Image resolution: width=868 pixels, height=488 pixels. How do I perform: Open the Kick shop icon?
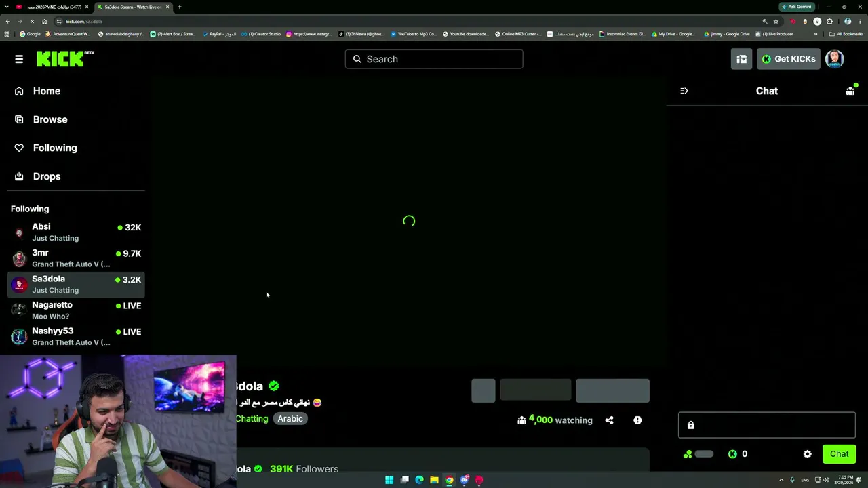click(742, 59)
